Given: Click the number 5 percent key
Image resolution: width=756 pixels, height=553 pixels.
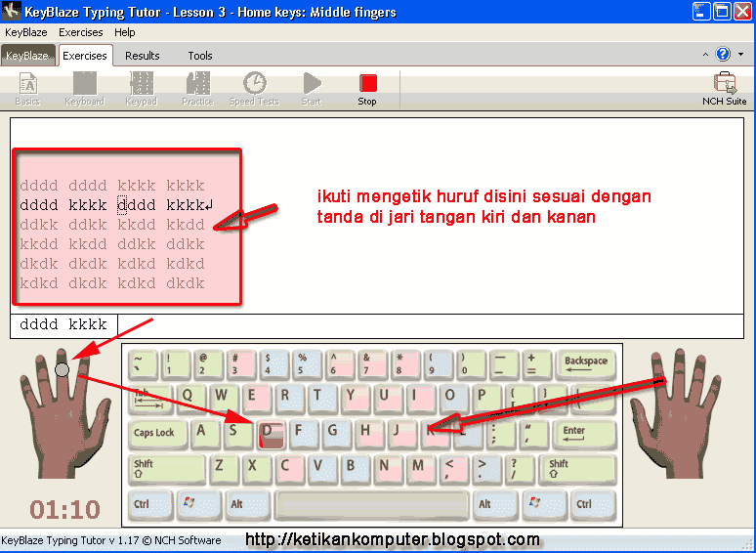Looking at the screenshot, I should 305,364.
